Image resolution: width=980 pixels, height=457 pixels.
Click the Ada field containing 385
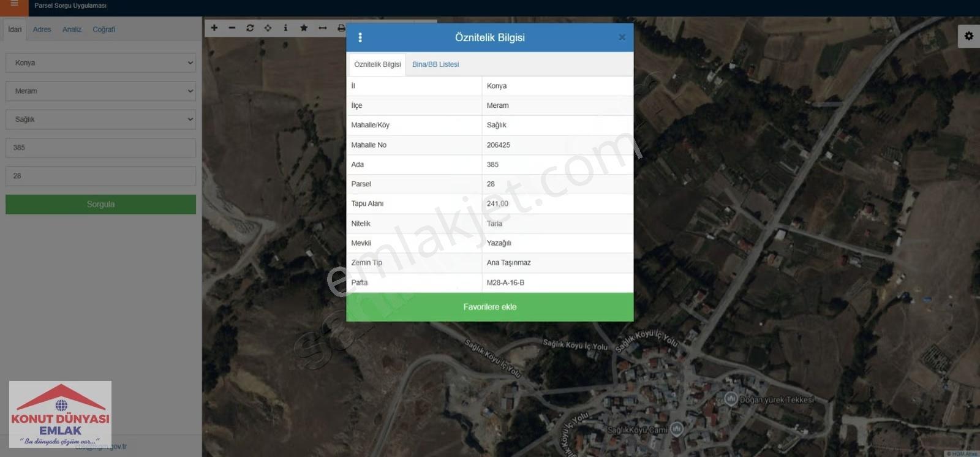point(100,148)
